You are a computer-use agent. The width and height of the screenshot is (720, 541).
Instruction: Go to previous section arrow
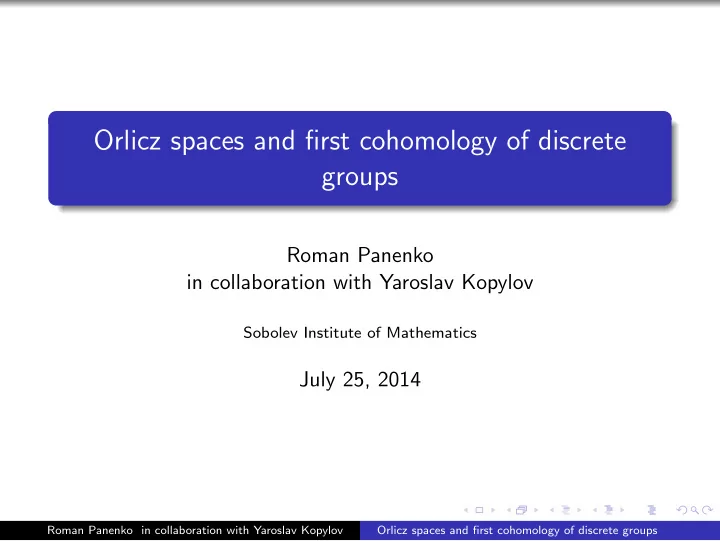pyautogui.click(x=595, y=510)
